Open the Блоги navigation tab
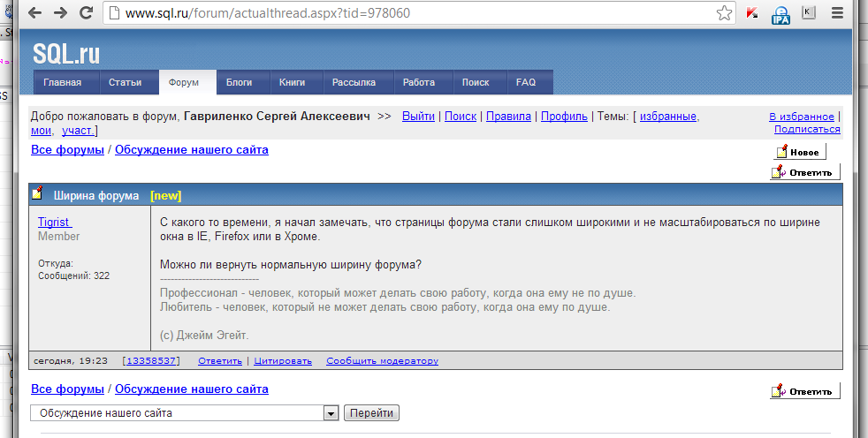868x438 pixels. pos(239,82)
